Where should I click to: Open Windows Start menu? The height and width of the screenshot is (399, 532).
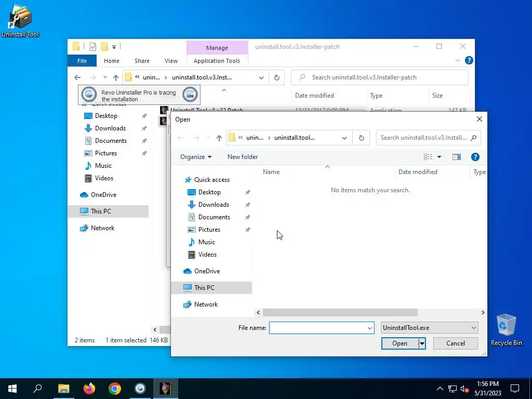point(12,389)
